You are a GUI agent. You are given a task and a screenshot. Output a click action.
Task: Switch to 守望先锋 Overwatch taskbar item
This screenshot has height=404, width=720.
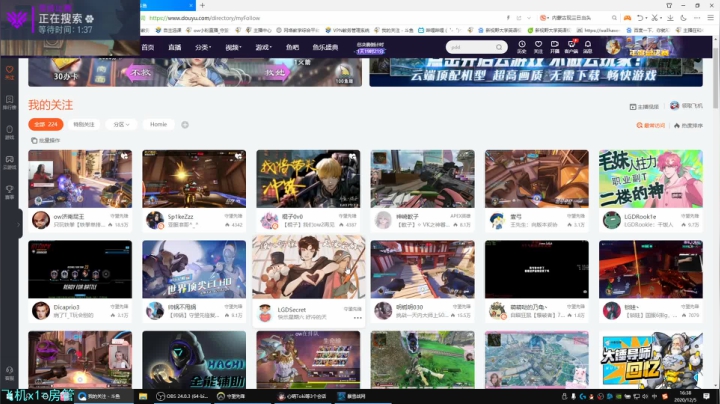pyautogui.click(x=231, y=396)
